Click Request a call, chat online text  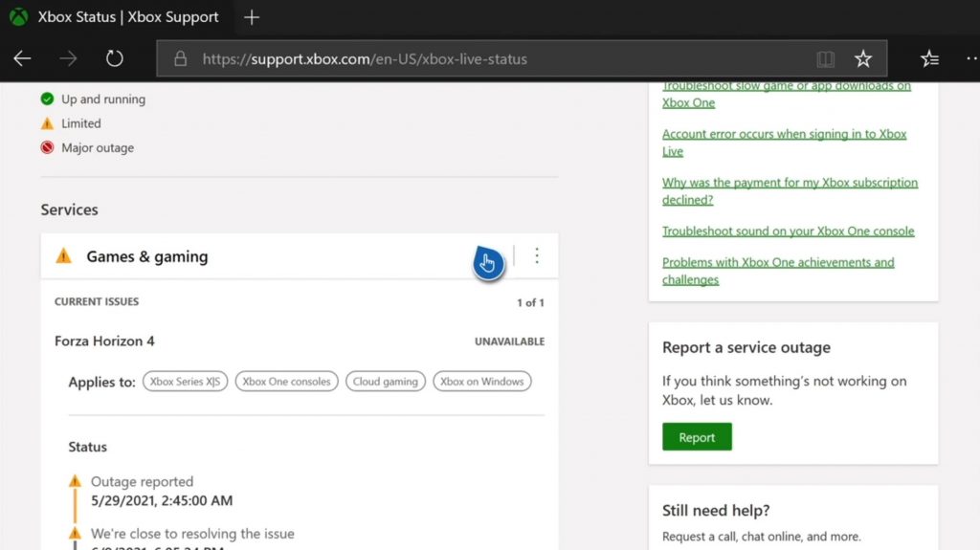click(x=761, y=537)
